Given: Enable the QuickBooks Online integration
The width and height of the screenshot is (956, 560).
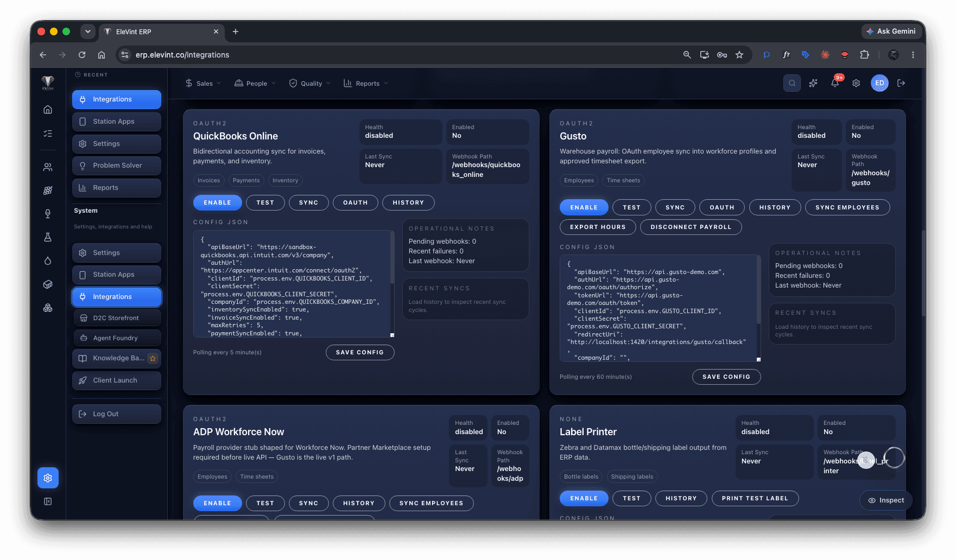Looking at the screenshot, I should pyautogui.click(x=218, y=202).
